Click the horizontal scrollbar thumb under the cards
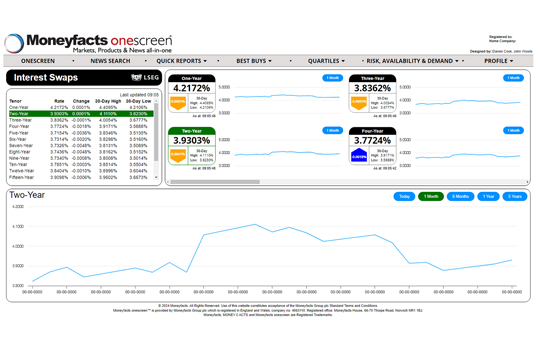 coord(215,182)
